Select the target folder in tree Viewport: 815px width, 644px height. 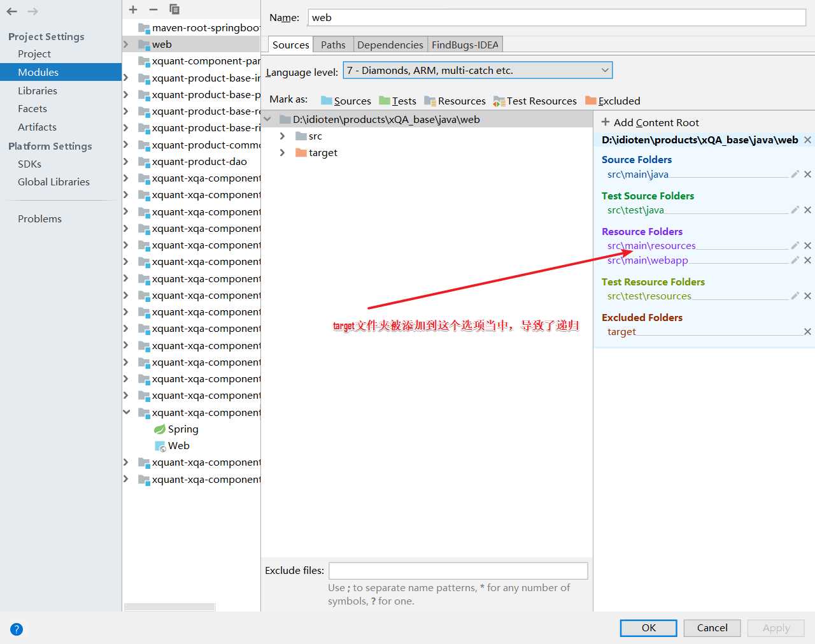(x=316, y=152)
